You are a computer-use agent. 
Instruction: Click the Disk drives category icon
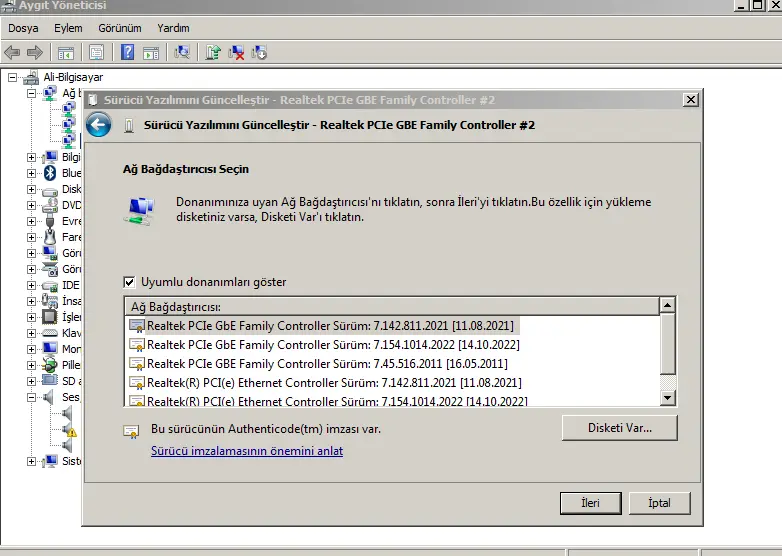click(x=50, y=189)
